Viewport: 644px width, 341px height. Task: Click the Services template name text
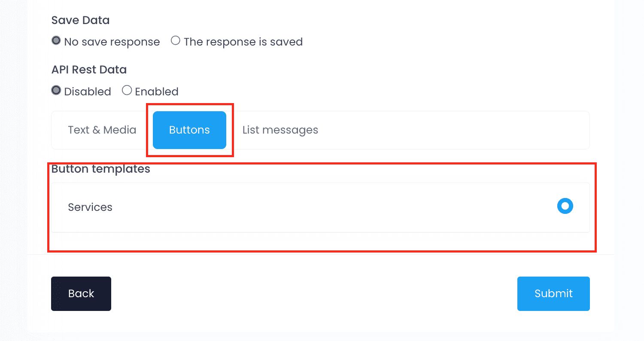pos(90,207)
